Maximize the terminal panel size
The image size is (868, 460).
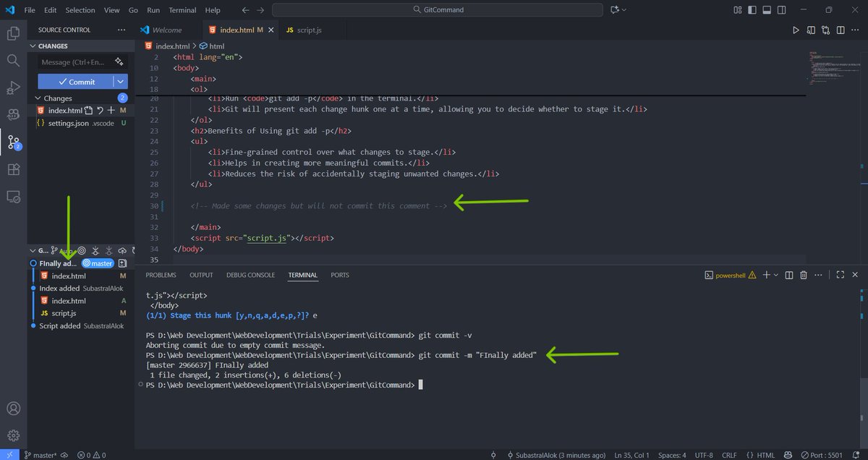pyautogui.click(x=840, y=276)
